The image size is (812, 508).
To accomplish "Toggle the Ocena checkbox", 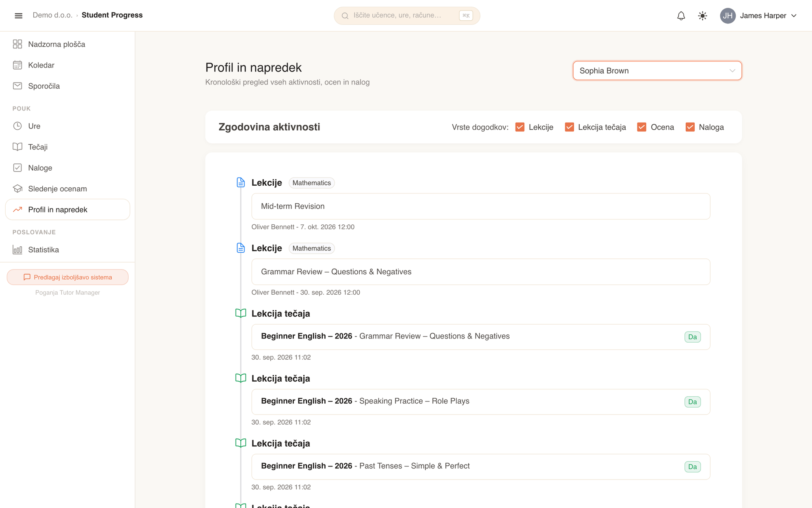I will pos(641,127).
